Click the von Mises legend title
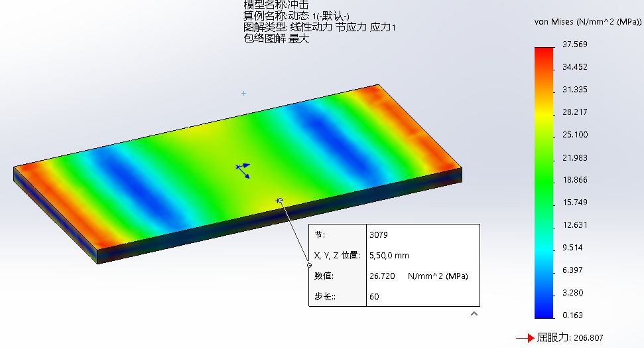Screen dimensions: 644x348 [588, 22]
